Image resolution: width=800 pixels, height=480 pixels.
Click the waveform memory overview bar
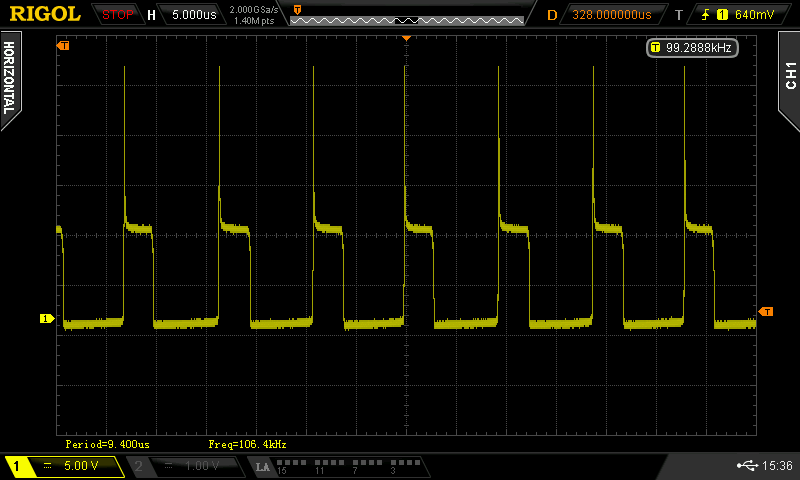[x=406, y=15]
